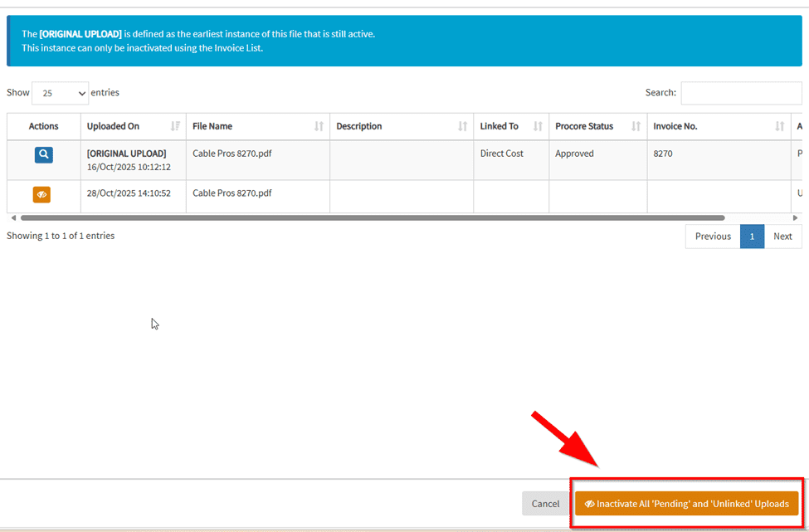The image size is (809, 532).
Task: Go to Previous page
Action: (713, 237)
